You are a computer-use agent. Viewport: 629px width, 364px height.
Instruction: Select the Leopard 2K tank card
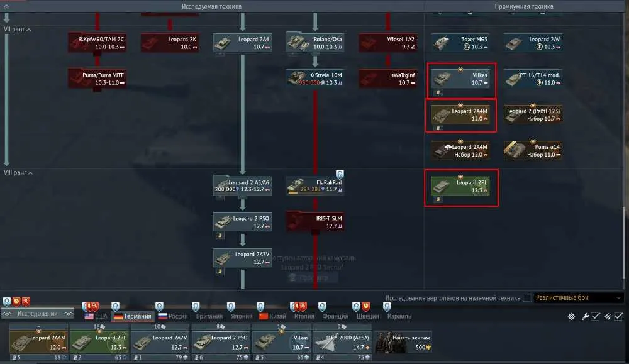coord(170,43)
